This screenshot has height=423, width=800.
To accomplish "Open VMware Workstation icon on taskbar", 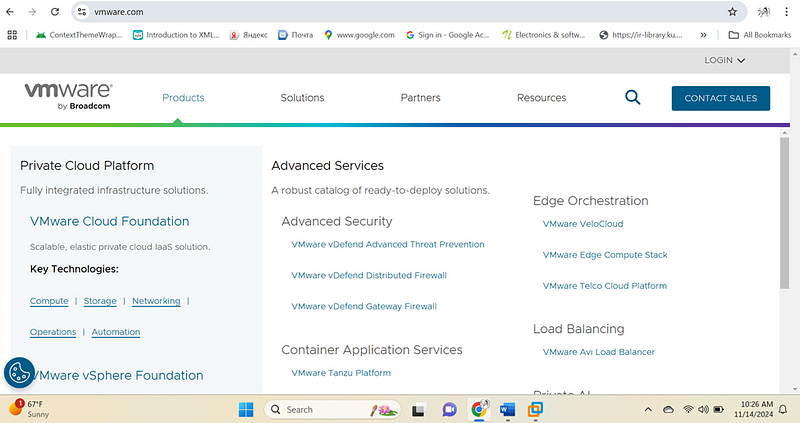I will (x=535, y=409).
